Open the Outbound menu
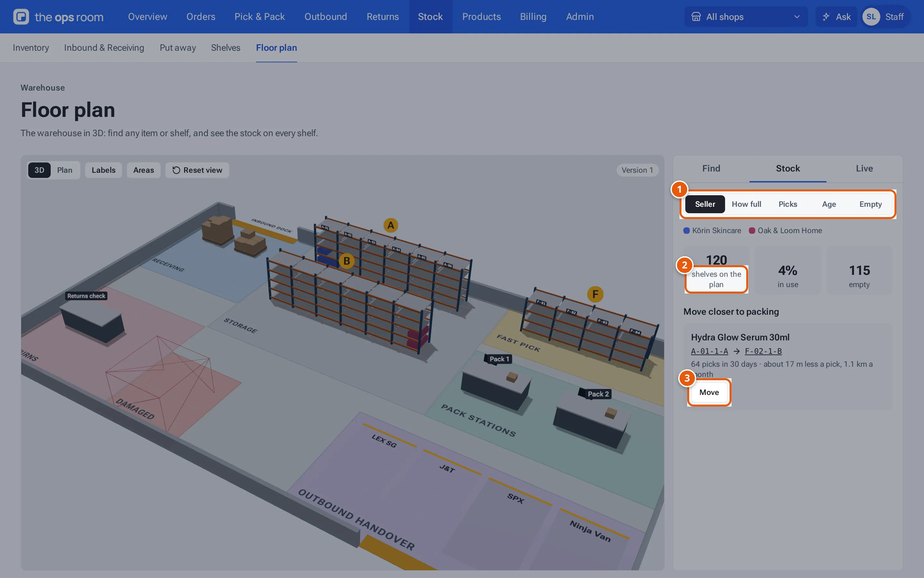This screenshot has width=924, height=578. click(x=326, y=17)
